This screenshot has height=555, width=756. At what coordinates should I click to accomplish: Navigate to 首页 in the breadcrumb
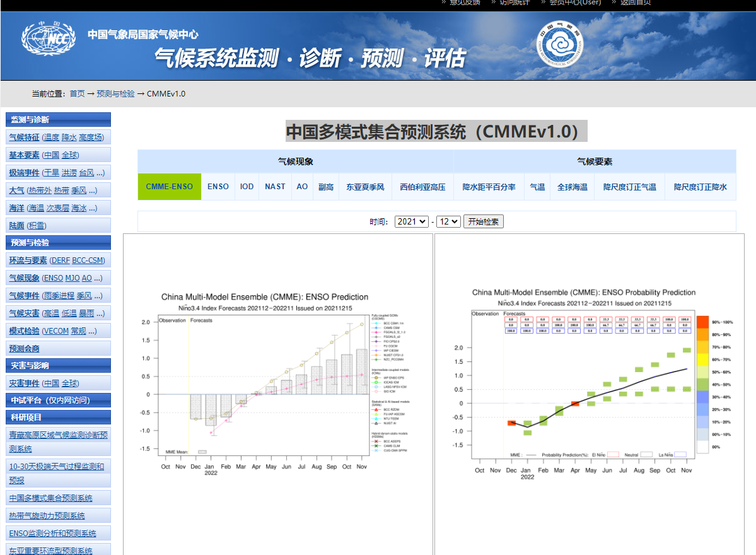pos(77,93)
